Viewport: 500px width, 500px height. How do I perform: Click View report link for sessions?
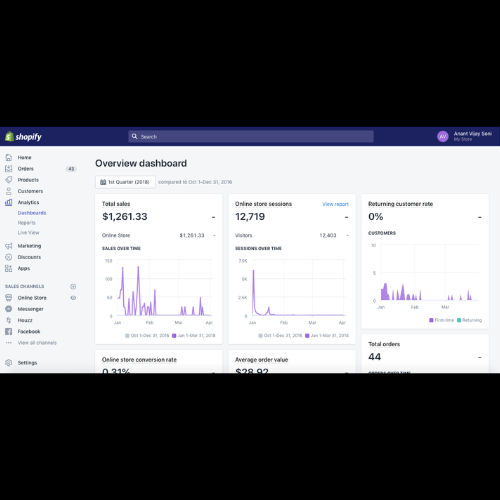tap(335, 204)
